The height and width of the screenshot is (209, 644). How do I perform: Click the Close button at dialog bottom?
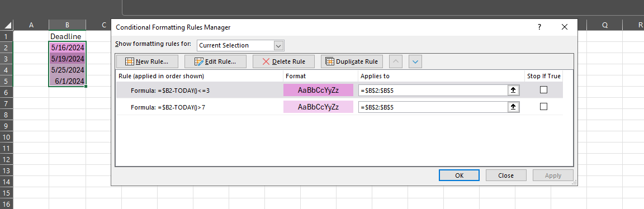point(506,175)
